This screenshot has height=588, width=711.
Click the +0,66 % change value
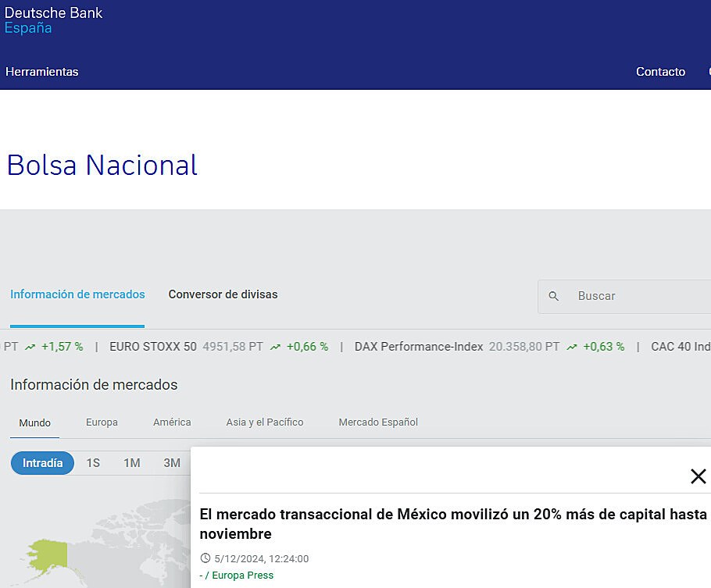[x=307, y=347]
